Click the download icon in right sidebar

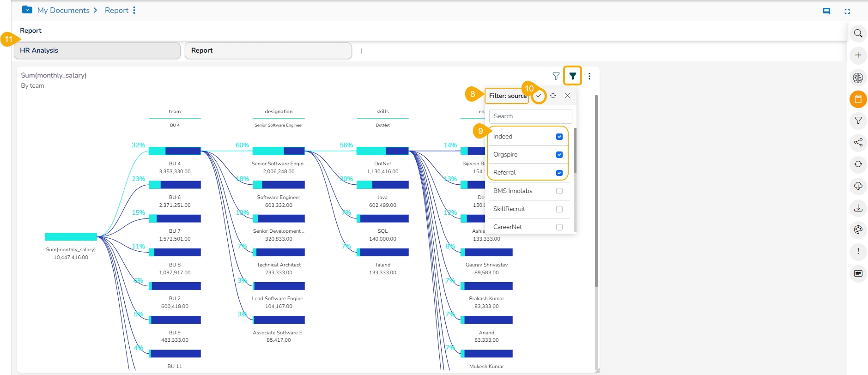[x=858, y=208]
